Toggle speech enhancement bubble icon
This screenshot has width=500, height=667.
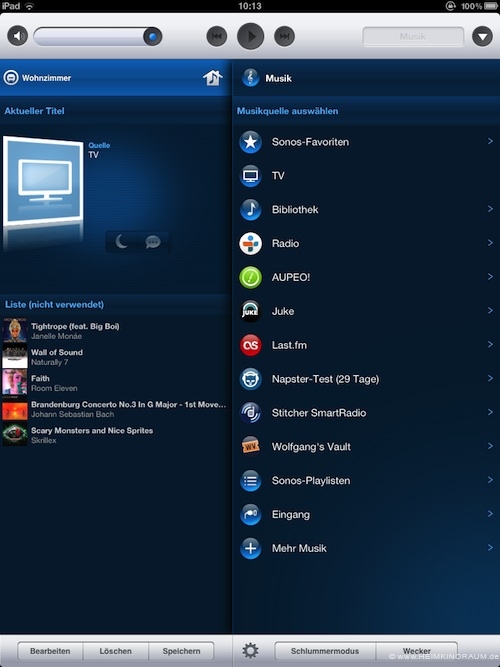pos(153,242)
